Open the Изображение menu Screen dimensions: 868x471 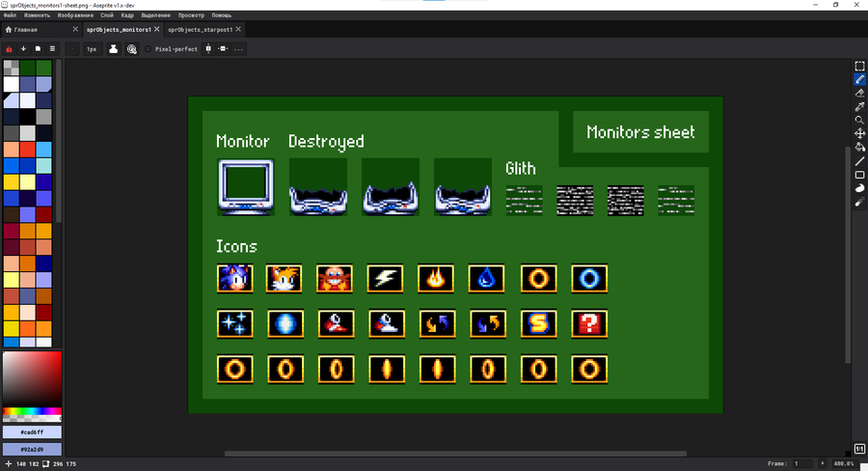pyautogui.click(x=75, y=15)
